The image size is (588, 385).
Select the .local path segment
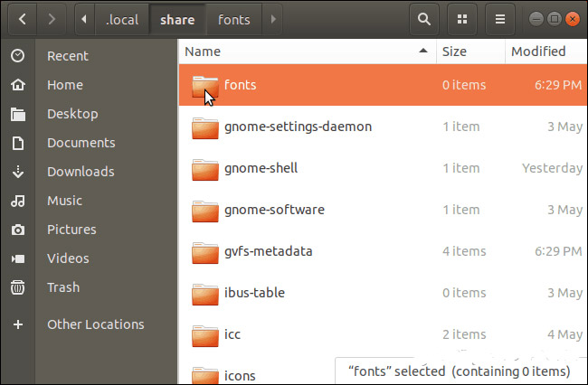pyautogui.click(x=122, y=19)
